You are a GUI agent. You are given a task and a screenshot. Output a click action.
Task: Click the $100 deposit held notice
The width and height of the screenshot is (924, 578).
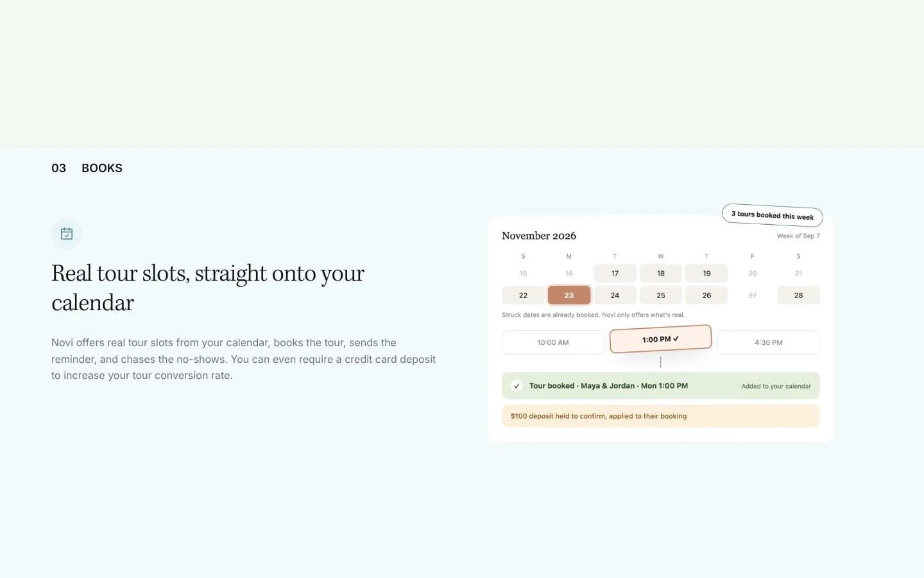click(660, 416)
